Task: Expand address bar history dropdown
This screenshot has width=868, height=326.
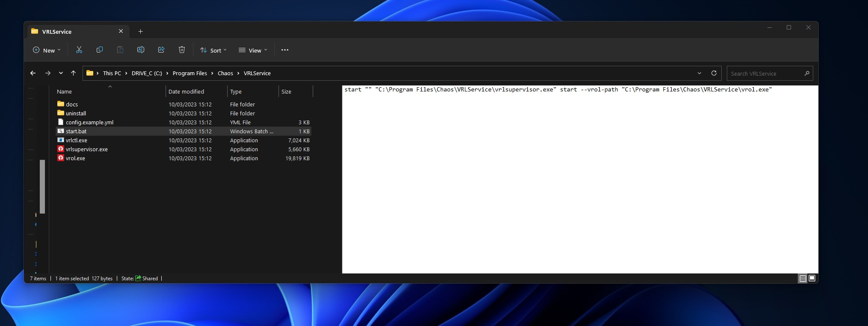Action: coord(699,73)
